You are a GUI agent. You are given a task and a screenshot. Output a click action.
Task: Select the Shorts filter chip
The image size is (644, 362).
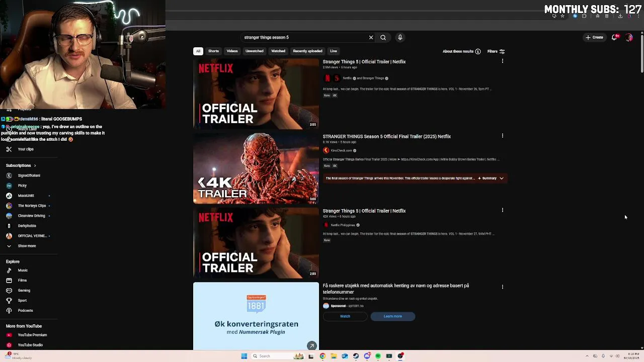point(213,51)
